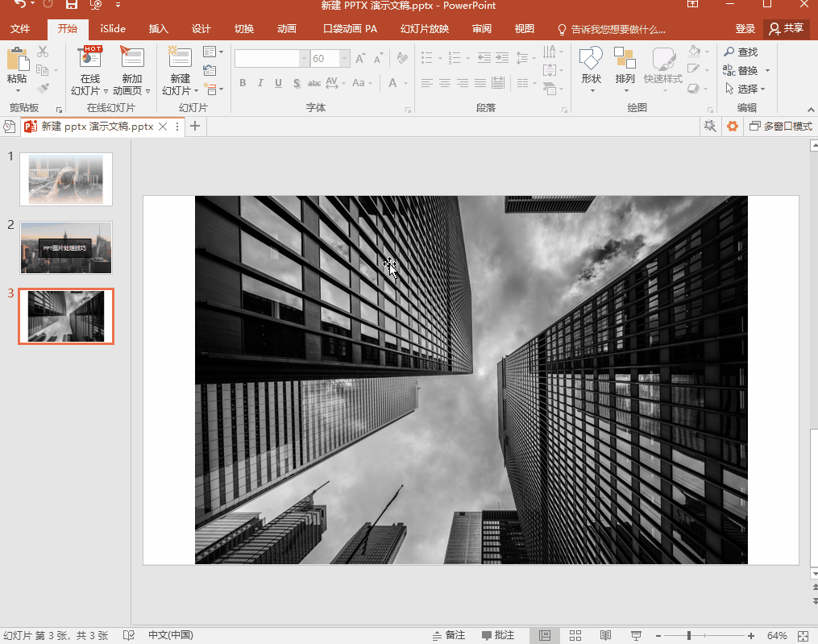Image resolution: width=818 pixels, height=644 pixels.
Task: Click the Save icon in quick access toolbar
Action: click(x=72, y=5)
